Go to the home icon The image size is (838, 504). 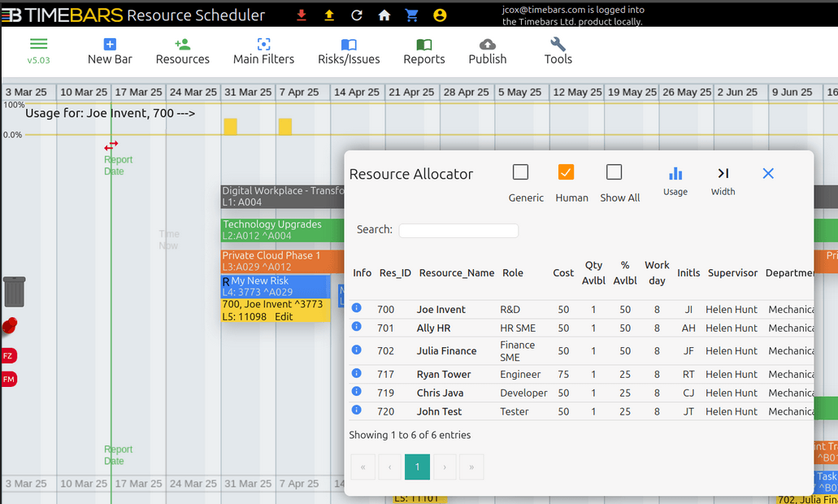[384, 15]
